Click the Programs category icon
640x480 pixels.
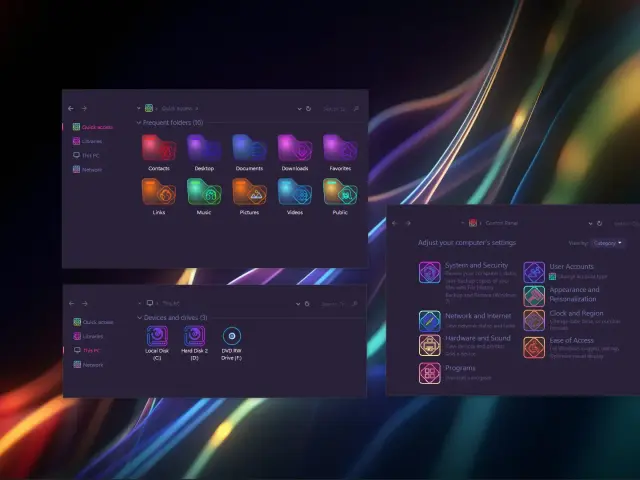(x=429, y=373)
